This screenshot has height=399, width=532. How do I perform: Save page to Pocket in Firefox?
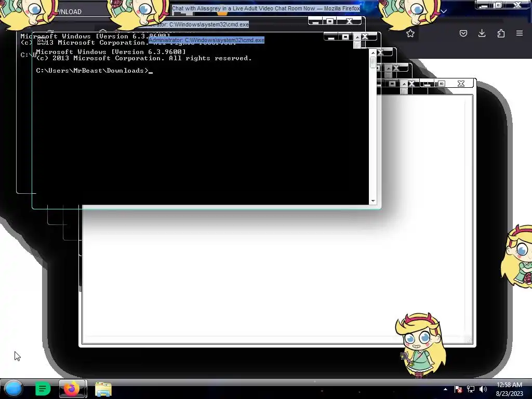pyautogui.click(x=463, y=33)
